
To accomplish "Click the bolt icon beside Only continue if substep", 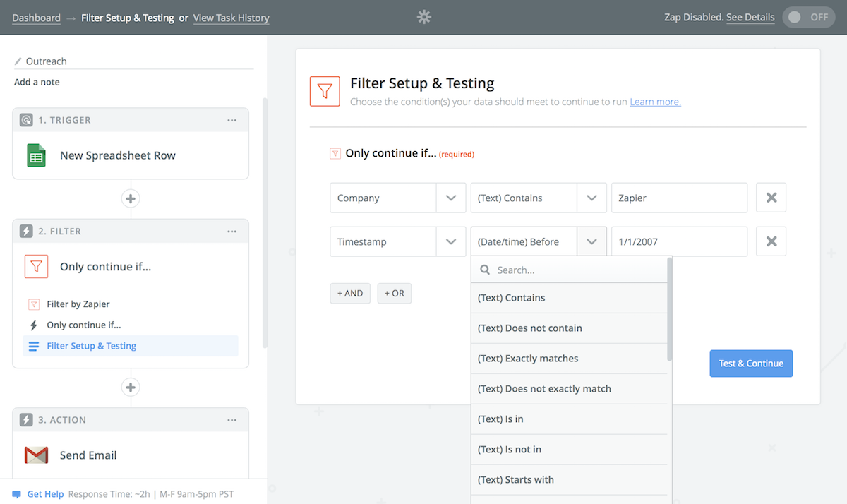I will coord(33,325).
